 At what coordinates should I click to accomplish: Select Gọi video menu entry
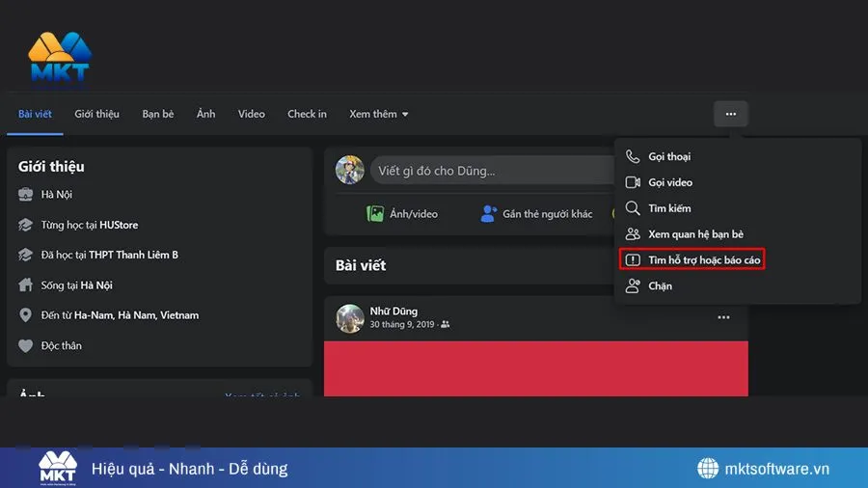(738, 182)
